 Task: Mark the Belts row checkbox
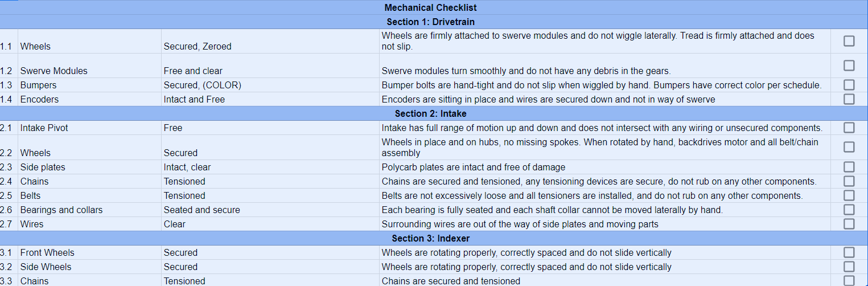849,195
